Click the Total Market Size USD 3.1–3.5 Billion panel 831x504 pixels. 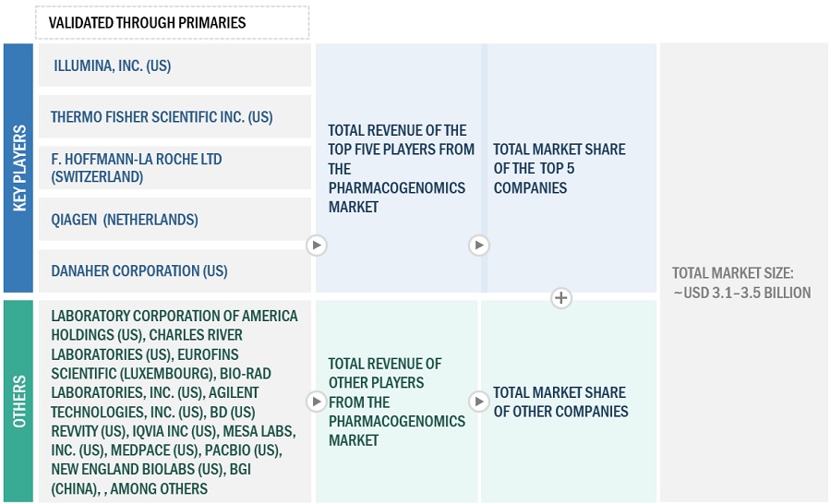[742, 282]
